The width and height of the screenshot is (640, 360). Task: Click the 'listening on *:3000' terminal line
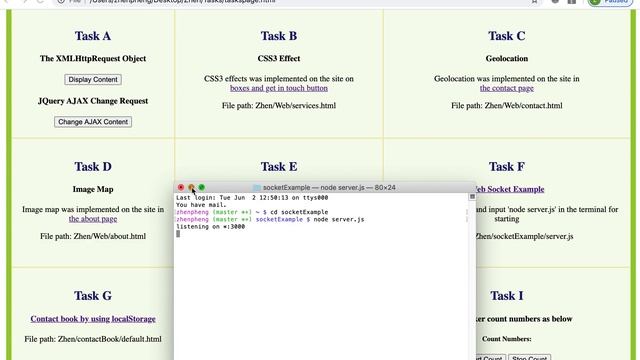[x=210, y=227]
